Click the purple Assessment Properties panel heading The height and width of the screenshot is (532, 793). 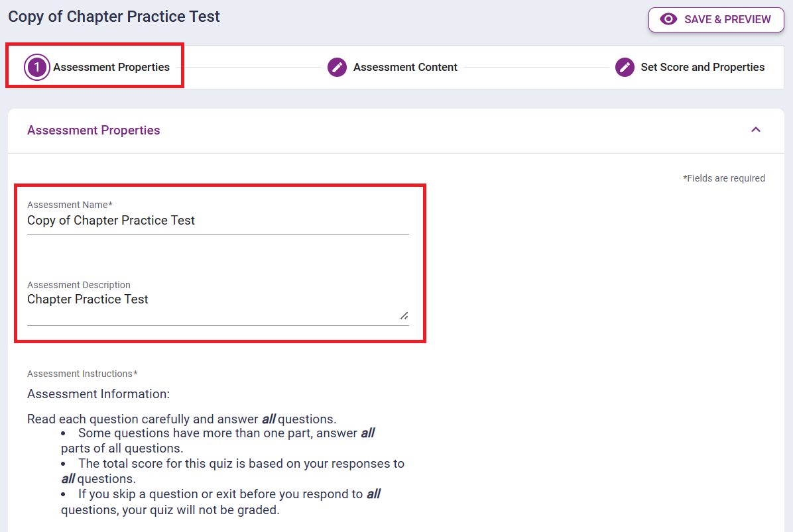pos(93,131)
